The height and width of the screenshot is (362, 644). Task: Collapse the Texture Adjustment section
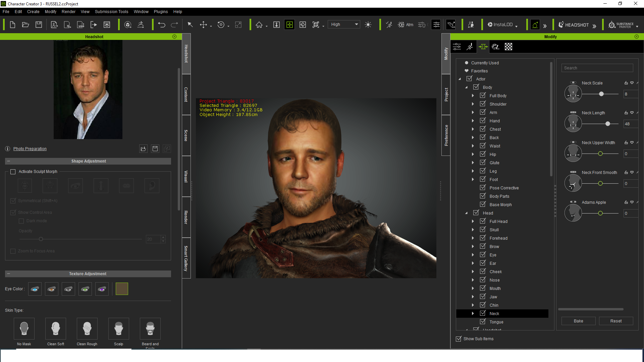pos(8,274)
